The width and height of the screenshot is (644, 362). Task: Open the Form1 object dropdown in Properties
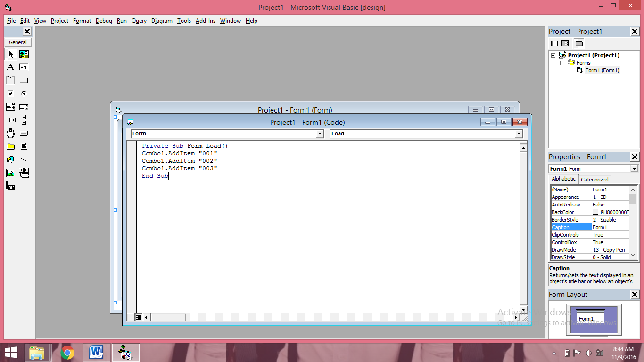[x=634, y=169]
